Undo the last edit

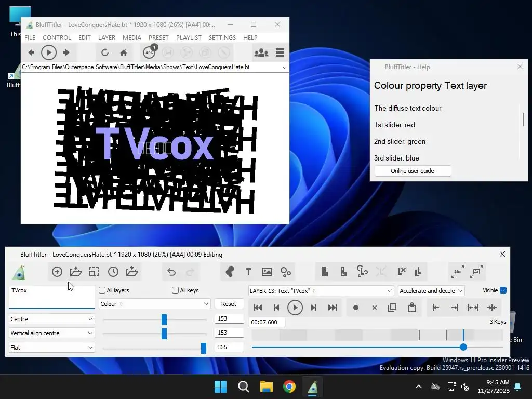(171, 272)
